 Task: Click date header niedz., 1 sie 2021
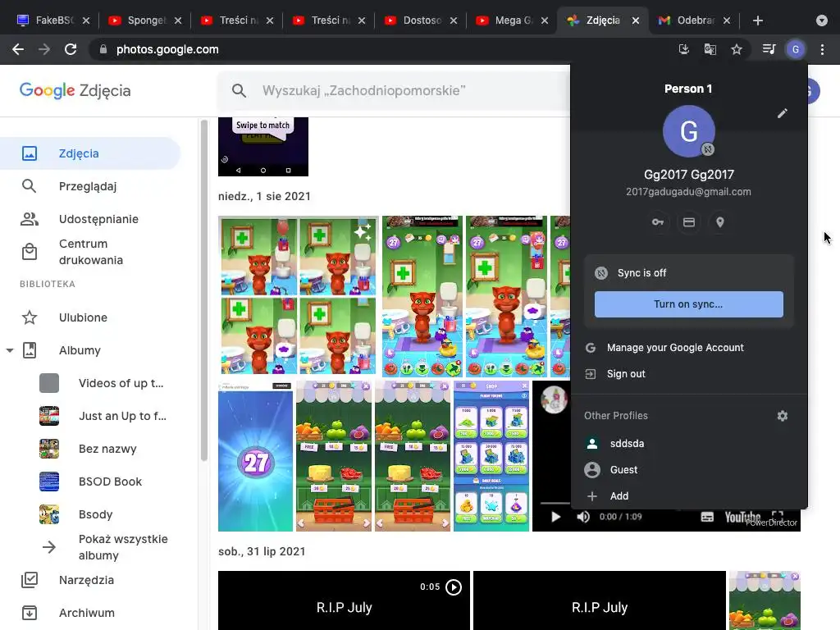(x=264, y=196)
